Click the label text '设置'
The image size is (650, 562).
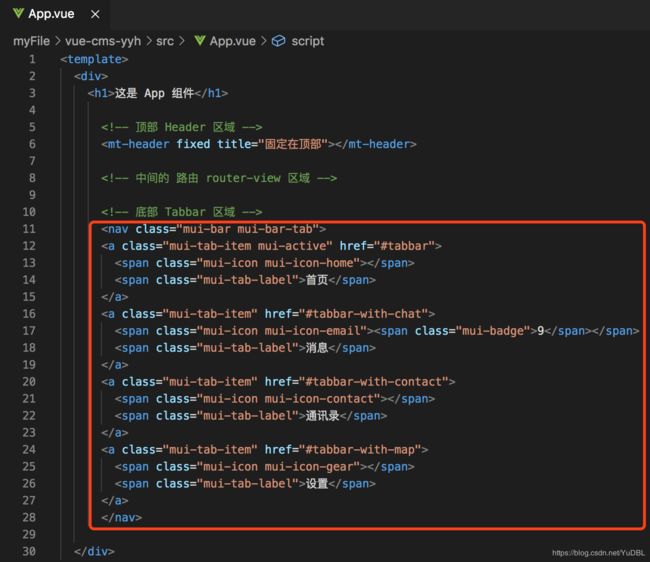317,484
